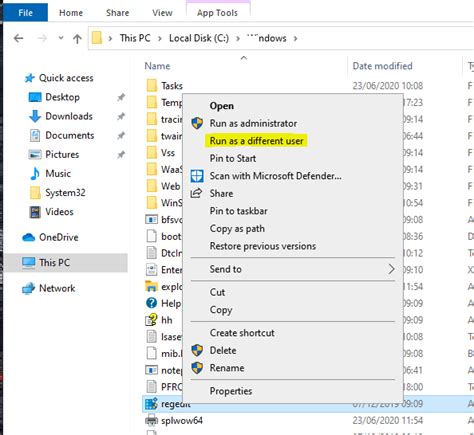Open Documents in the navigation pane
The width and height of the screenshot is (474, 435).
tap(70, 135)
